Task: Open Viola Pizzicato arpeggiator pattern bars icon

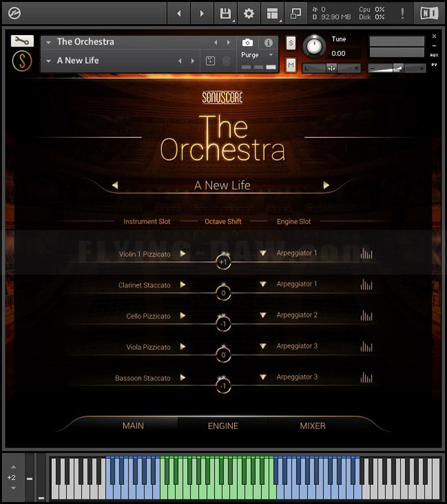Action: tap(367, 346)
